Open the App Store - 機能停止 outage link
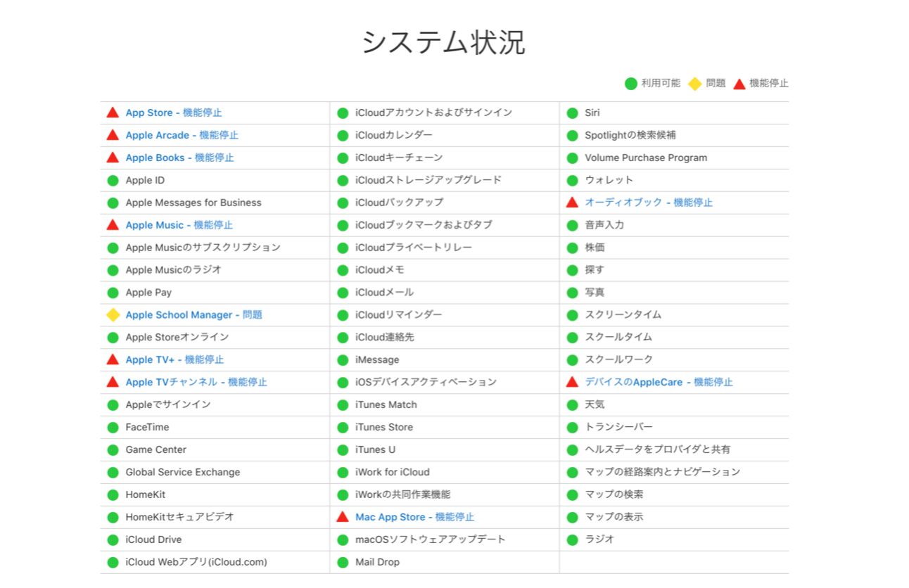 point(174,113)
